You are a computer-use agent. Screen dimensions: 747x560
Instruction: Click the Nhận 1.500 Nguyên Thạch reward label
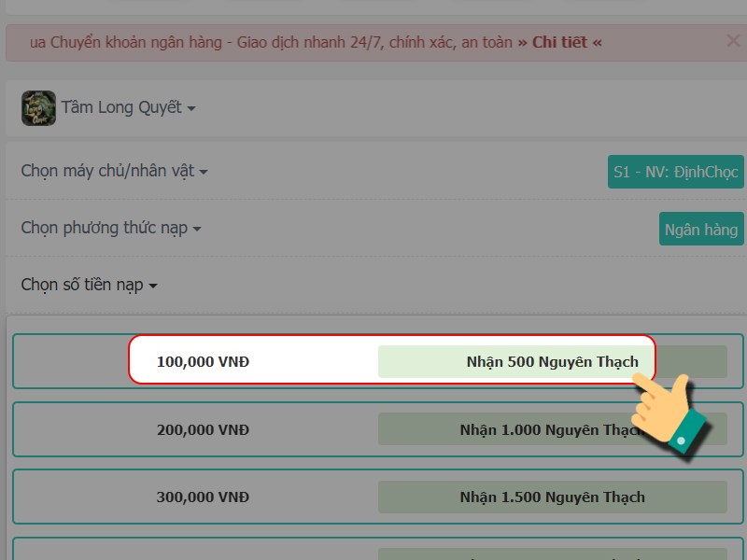tap(552, 497)
